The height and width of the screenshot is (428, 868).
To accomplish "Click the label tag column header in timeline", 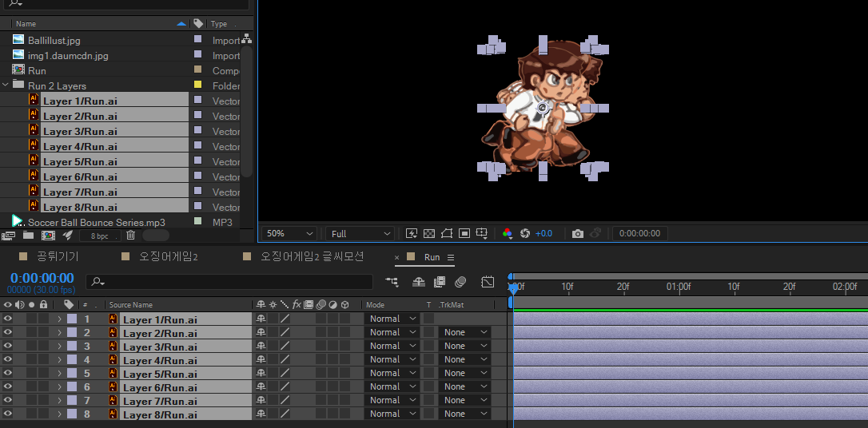I will pyautogui.click(x=69, y=304).
